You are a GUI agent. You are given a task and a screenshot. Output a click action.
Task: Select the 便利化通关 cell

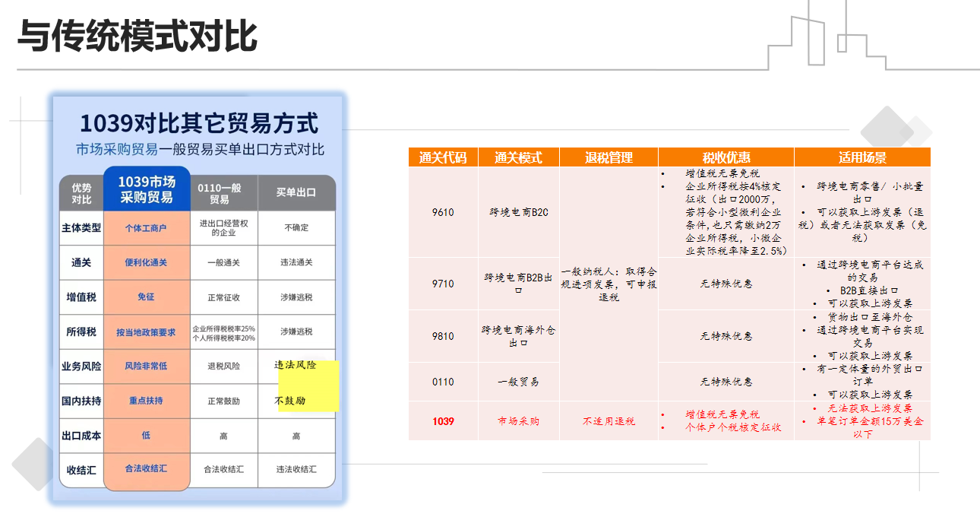pos(146,262)
